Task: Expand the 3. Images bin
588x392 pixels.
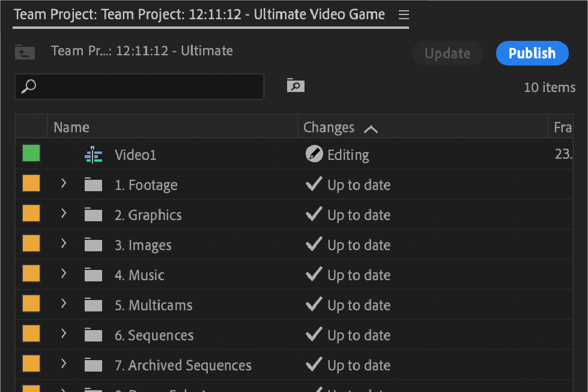Action: pos(64,244)
